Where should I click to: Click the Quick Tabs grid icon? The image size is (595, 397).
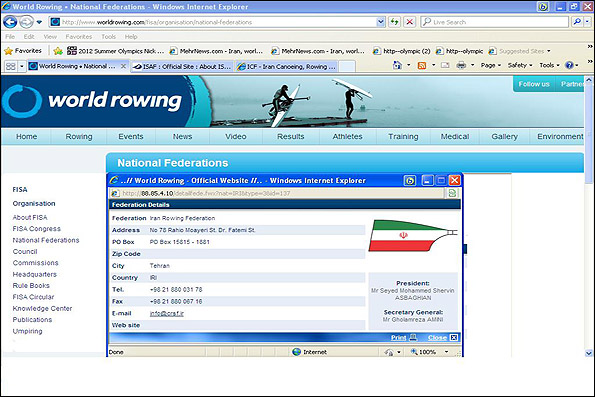coord(11,66)
